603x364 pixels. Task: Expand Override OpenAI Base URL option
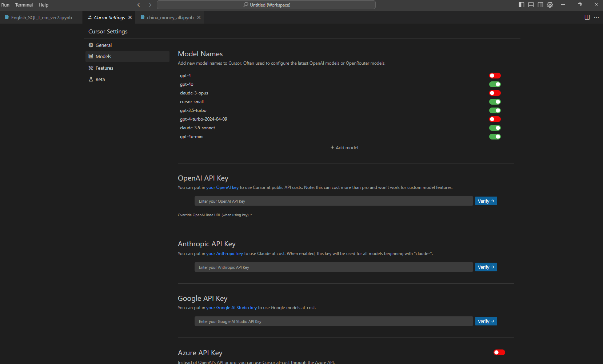pos(215,215)
